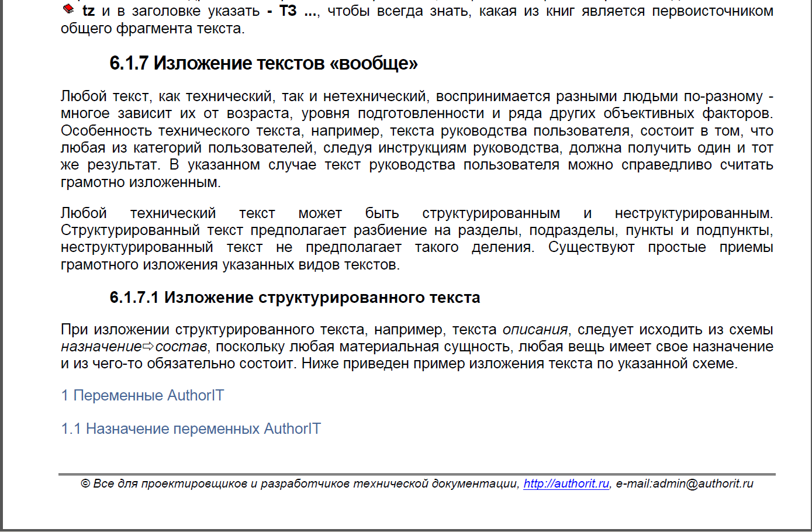The height and width of the screenshot is (532, 812).
Task: Click the bold tz text at top
Action: [89, 11]
